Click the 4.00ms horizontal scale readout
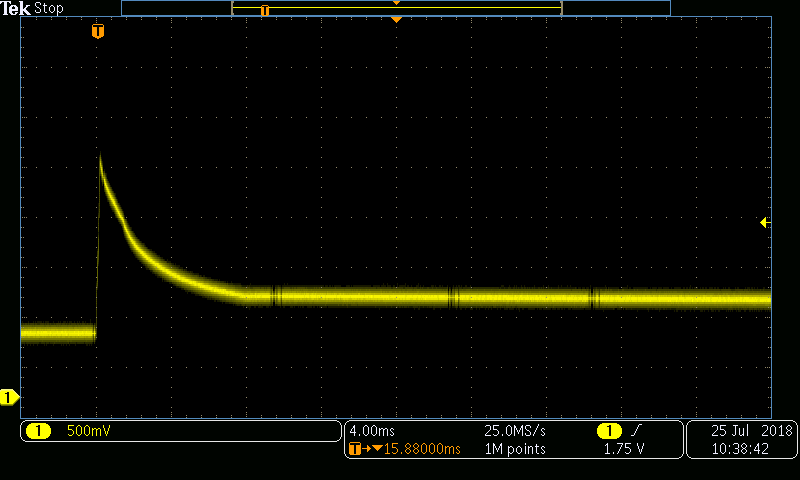The image size is (800, 480). pyautogui.click(x=370, y=431)
